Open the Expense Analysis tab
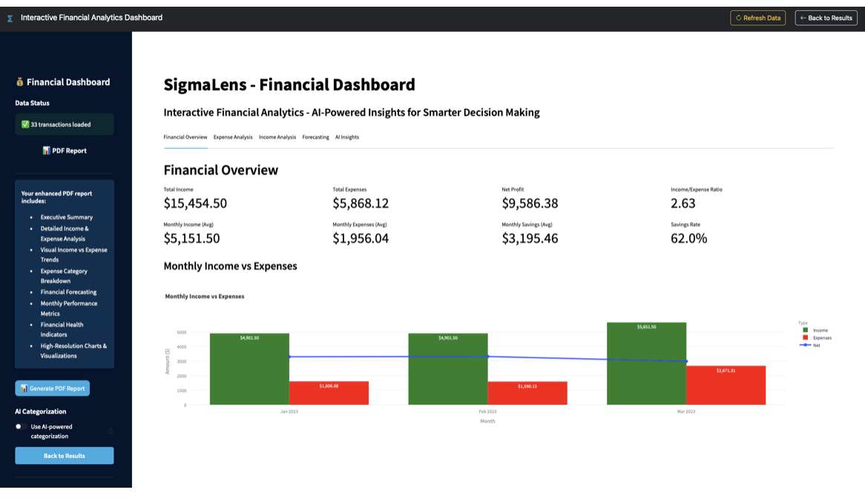865x504 pixels. click(233, 137)
